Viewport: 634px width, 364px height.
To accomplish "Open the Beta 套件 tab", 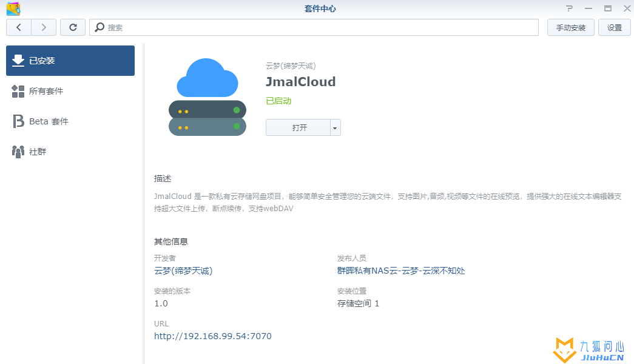I will (70, 121).
